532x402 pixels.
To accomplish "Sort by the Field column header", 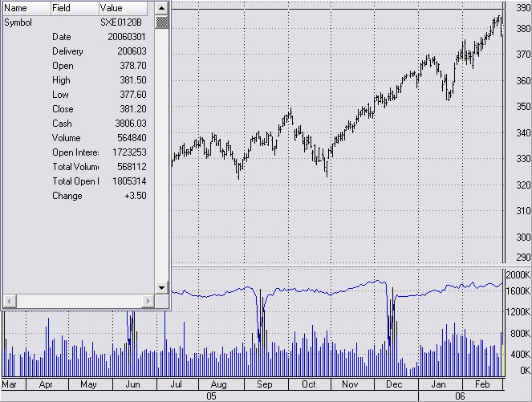I will tap(73, 7).
